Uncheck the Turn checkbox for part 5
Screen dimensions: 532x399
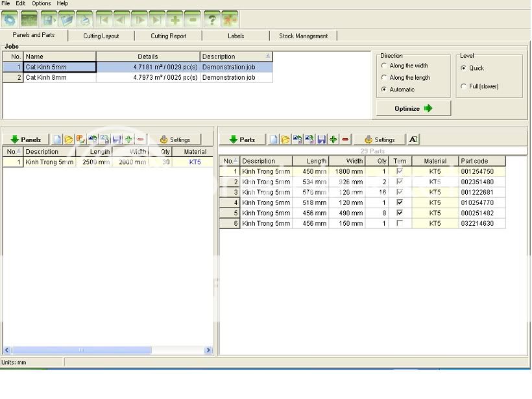point(400,213)
